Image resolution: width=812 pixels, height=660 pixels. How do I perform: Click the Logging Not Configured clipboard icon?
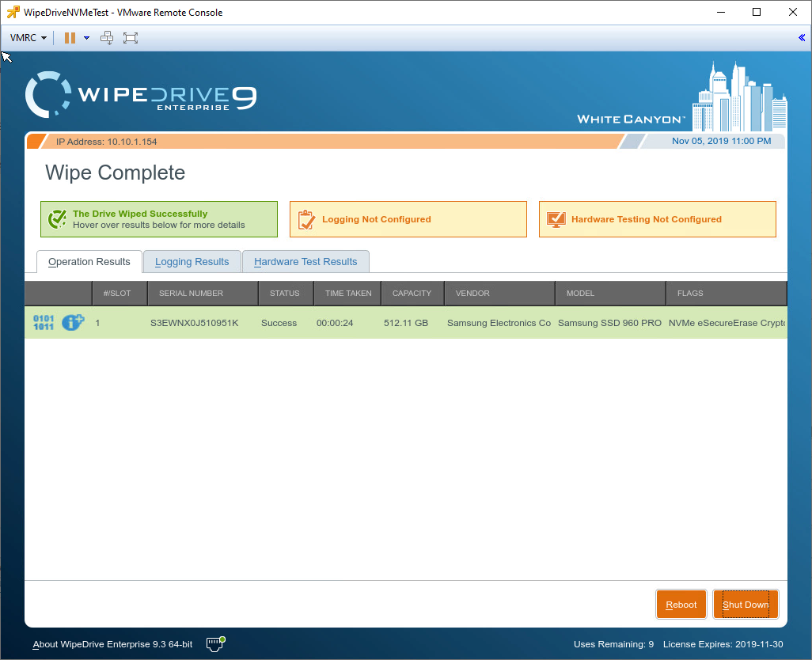coord(306,219)
